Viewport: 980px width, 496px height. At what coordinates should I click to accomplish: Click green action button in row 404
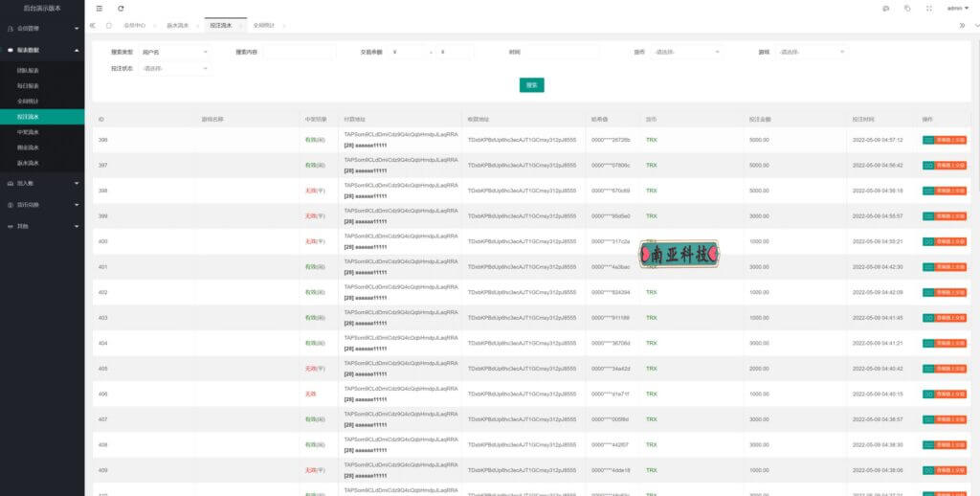(928, 344)
